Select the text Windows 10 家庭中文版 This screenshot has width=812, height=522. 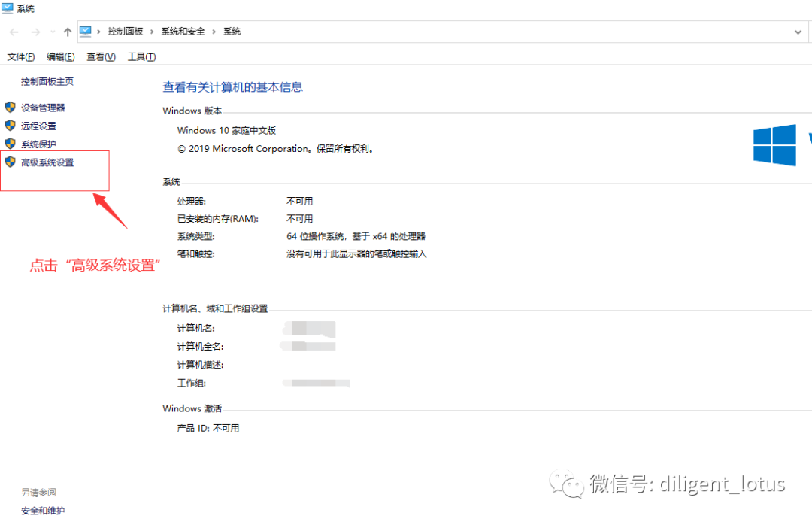[226, 131]
